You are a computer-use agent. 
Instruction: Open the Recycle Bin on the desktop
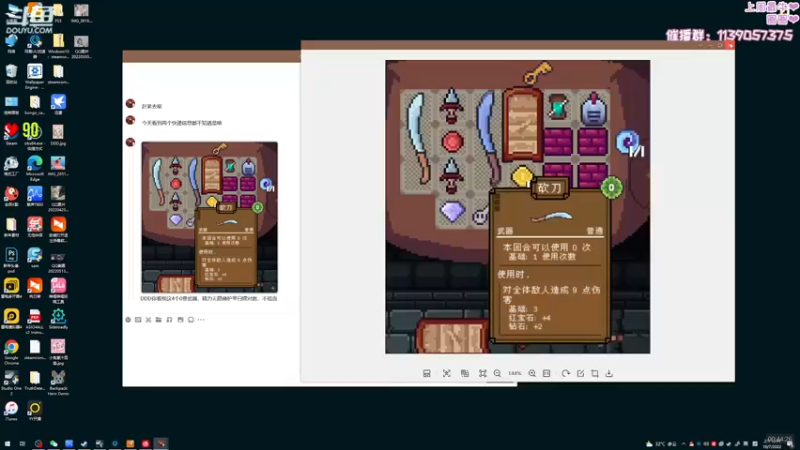11,74
